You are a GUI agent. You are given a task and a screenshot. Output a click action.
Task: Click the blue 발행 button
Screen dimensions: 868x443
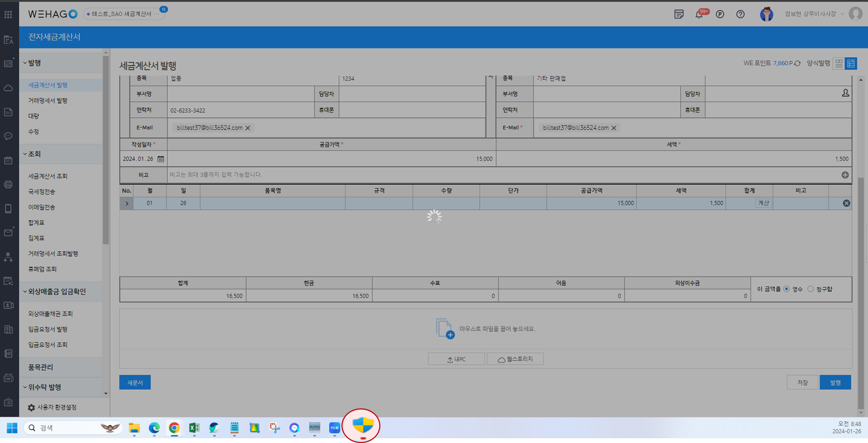835,382
